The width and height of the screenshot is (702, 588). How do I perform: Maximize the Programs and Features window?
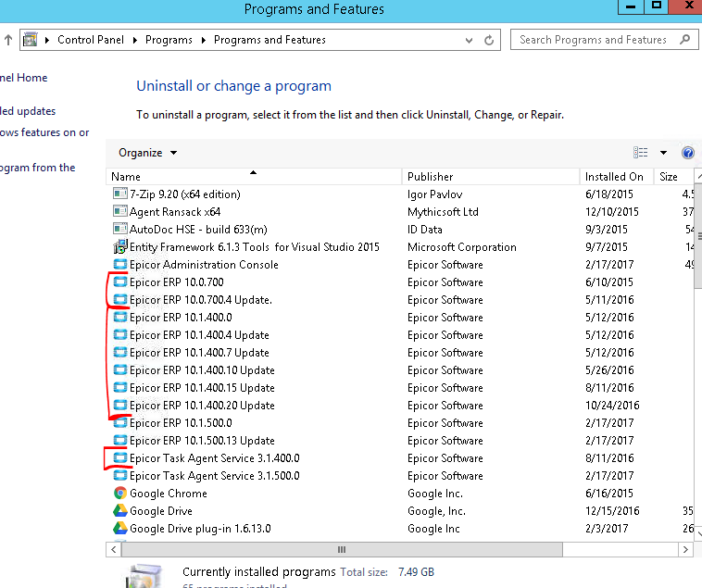tap(657, 6)
